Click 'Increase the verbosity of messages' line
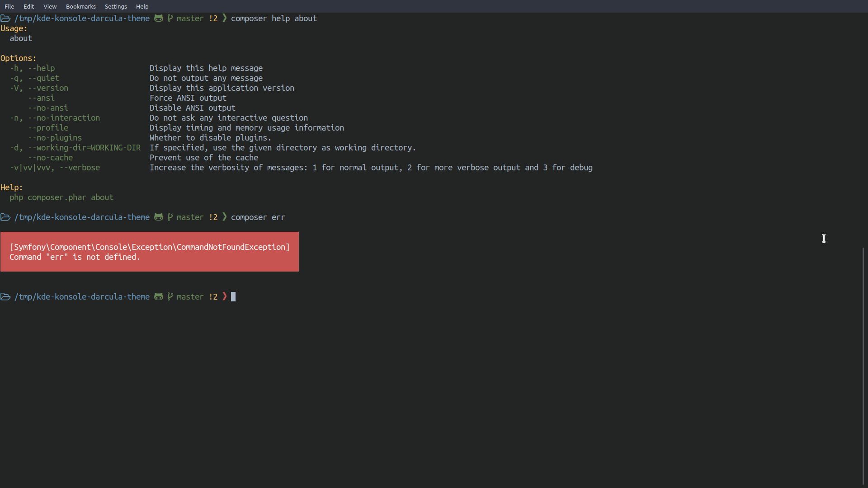Viewport: 868px width, 488px height. pos(371,168)
